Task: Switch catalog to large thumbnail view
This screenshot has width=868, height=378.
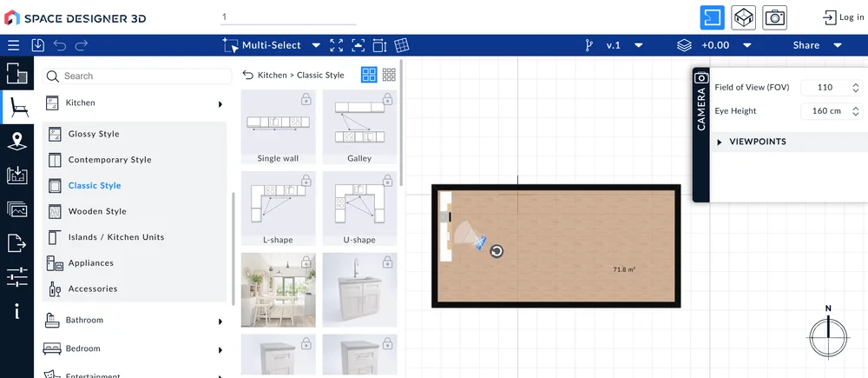Action: (369, 75)
